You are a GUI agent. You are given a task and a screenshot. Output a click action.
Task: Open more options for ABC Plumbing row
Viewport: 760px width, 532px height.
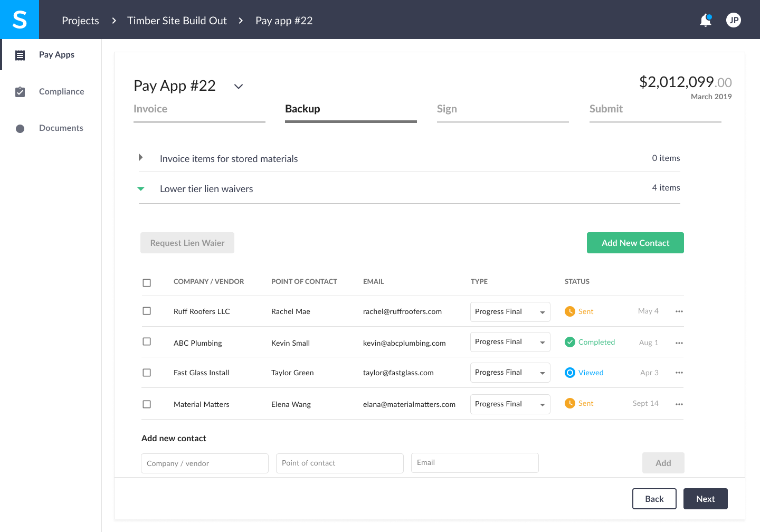(x=679, y=343)
